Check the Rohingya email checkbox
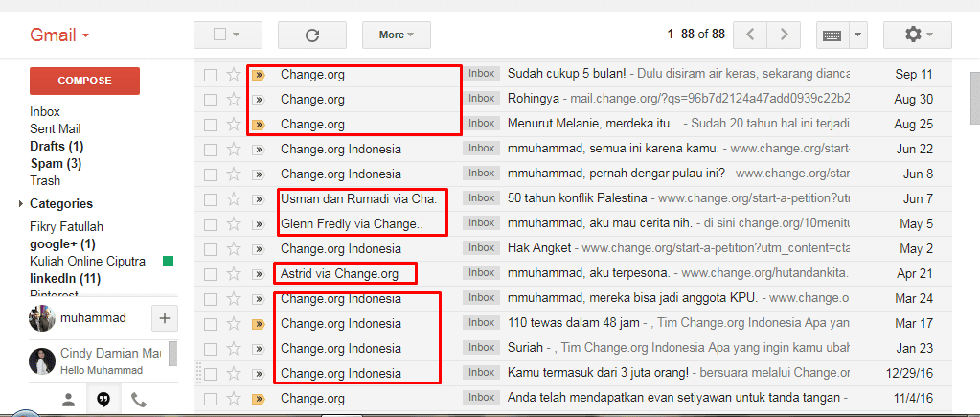 pyautogui.click(x=210, y=100)
